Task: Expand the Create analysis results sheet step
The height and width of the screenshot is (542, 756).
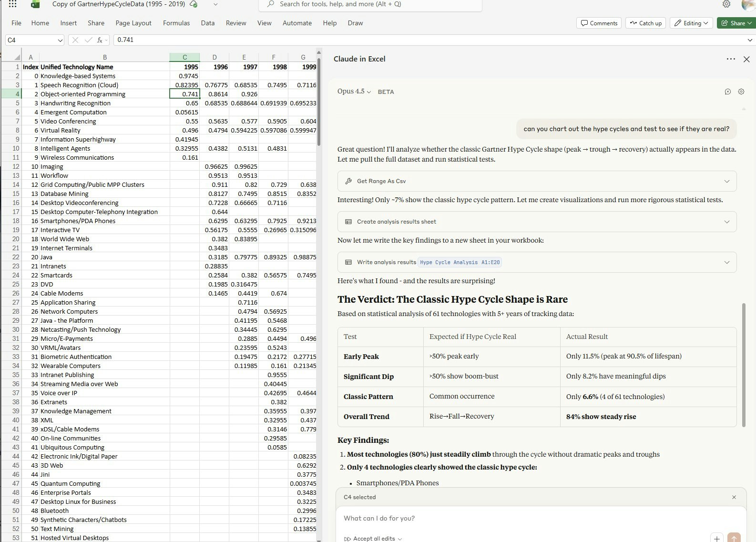Action: pos(726,222)
